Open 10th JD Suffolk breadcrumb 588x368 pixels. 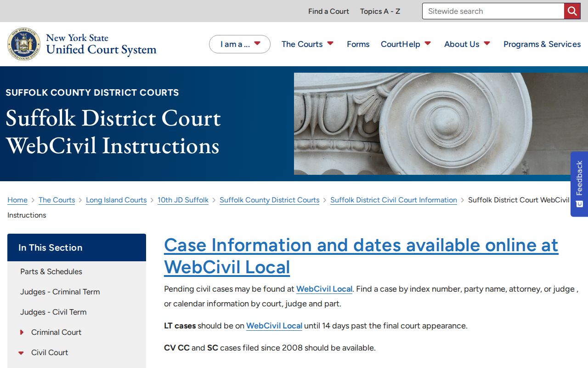click(183, 200)
